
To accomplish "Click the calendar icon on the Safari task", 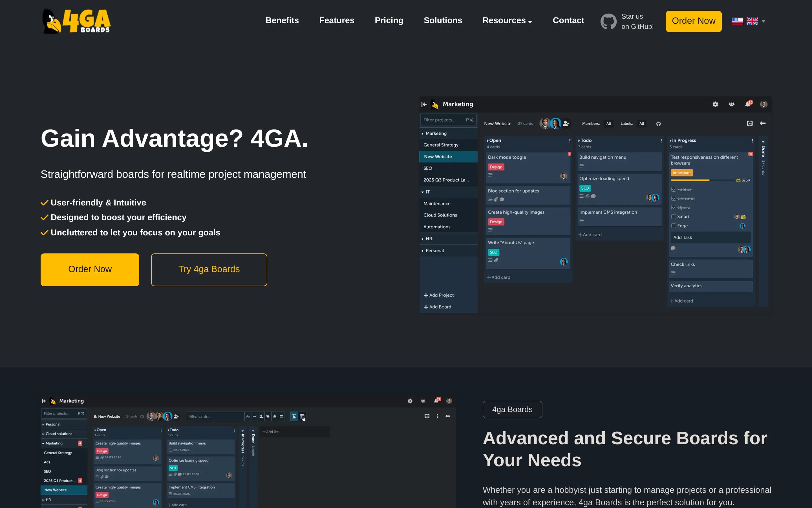I will (x=743, y=217).
